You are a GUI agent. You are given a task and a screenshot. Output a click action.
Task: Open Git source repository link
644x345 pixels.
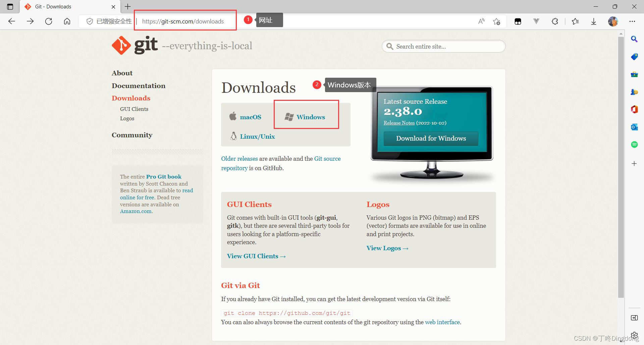pyautogui.click(x=327, y=159)
